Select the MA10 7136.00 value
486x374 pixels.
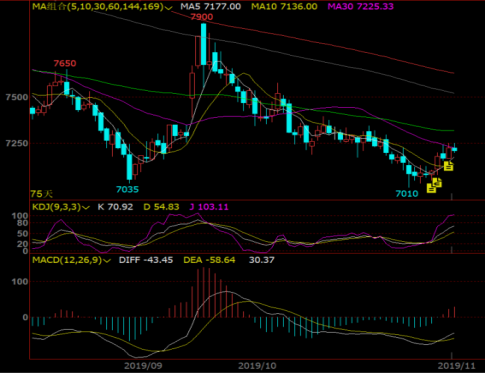coord(284,7)
